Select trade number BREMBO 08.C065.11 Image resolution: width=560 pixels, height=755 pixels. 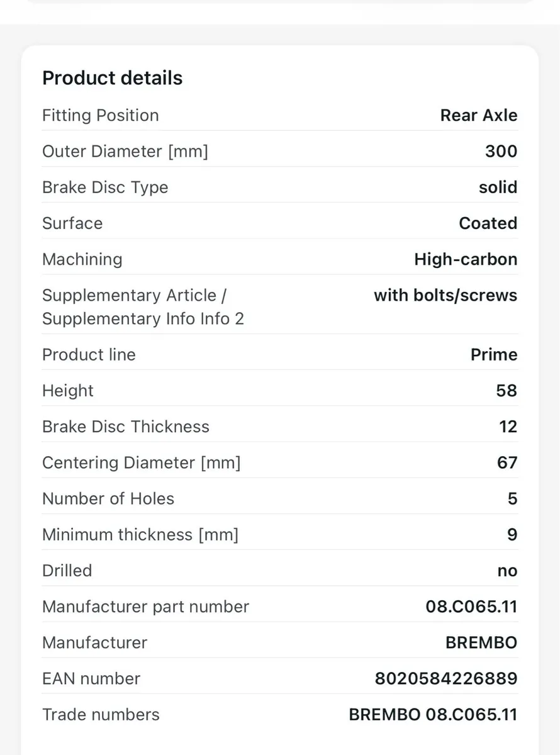pyautogui.click(x=433, y=715)
